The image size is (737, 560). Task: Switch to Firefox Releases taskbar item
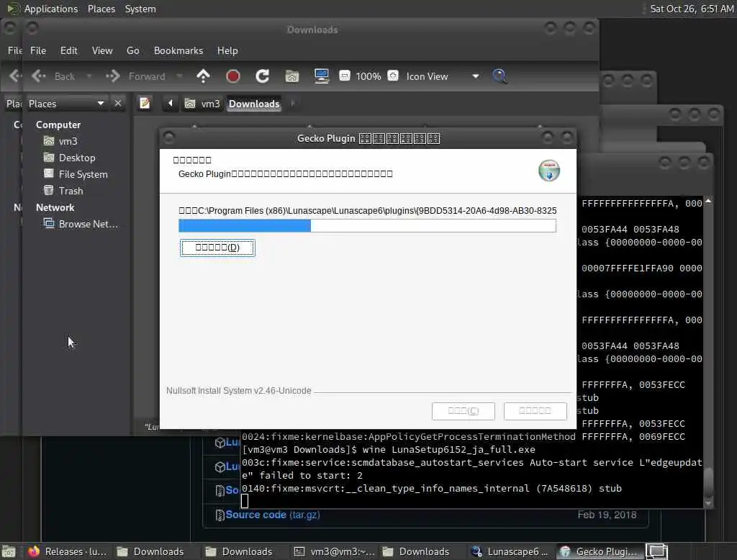pos(68,551)
